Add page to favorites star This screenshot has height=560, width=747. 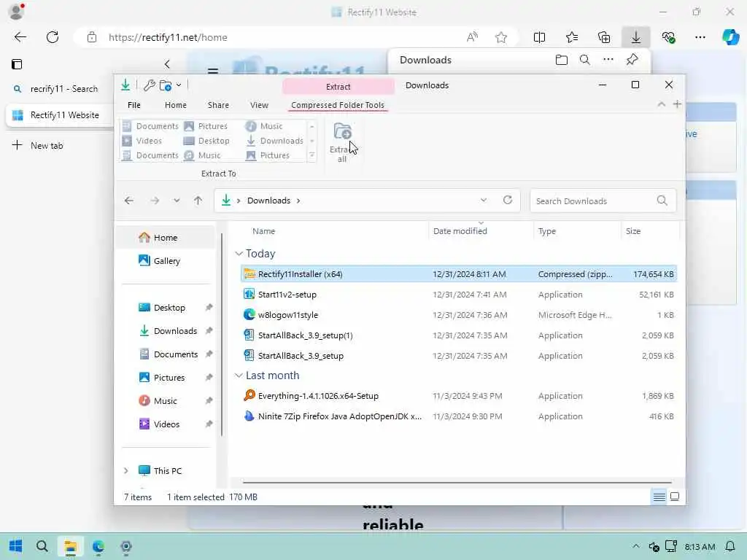point(500,37)
